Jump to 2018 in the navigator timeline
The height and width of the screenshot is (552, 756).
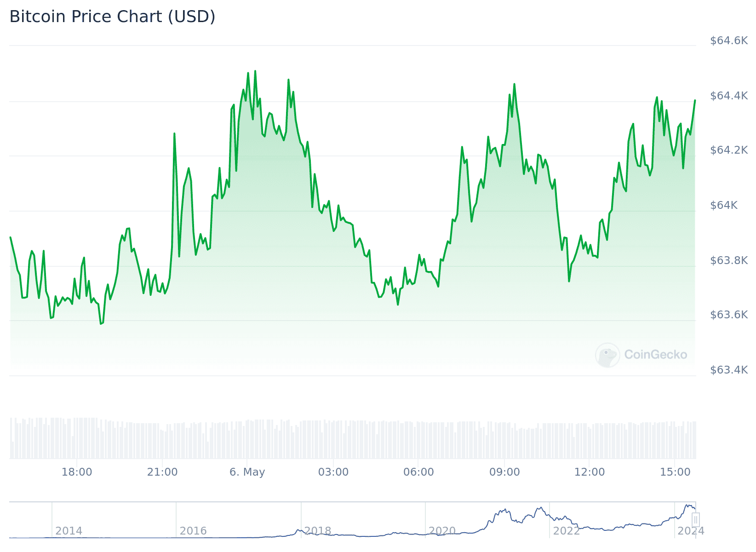tap(317, 531)
